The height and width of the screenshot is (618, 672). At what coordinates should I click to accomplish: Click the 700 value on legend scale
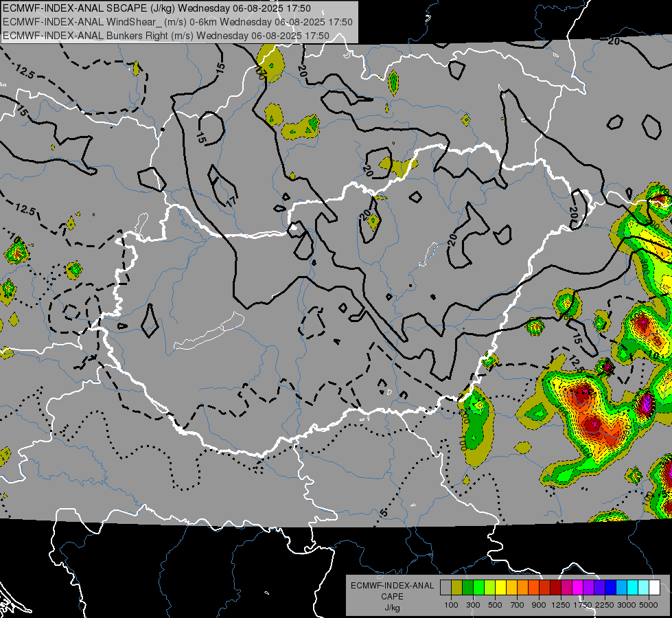[x=518, y=605]
